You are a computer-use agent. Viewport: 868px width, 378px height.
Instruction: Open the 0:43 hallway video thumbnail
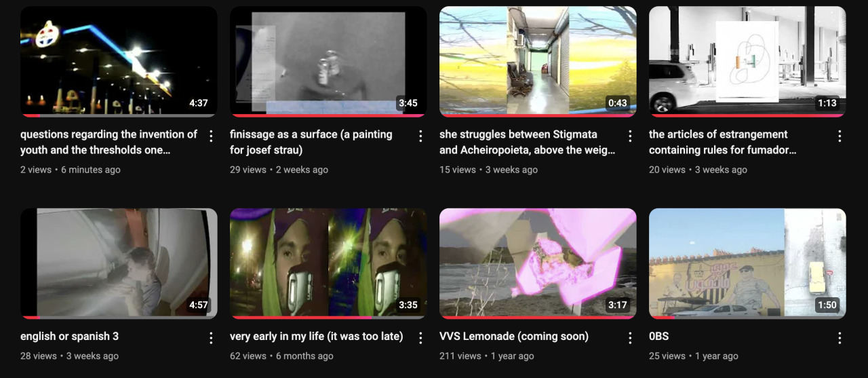tap(538, 62)
